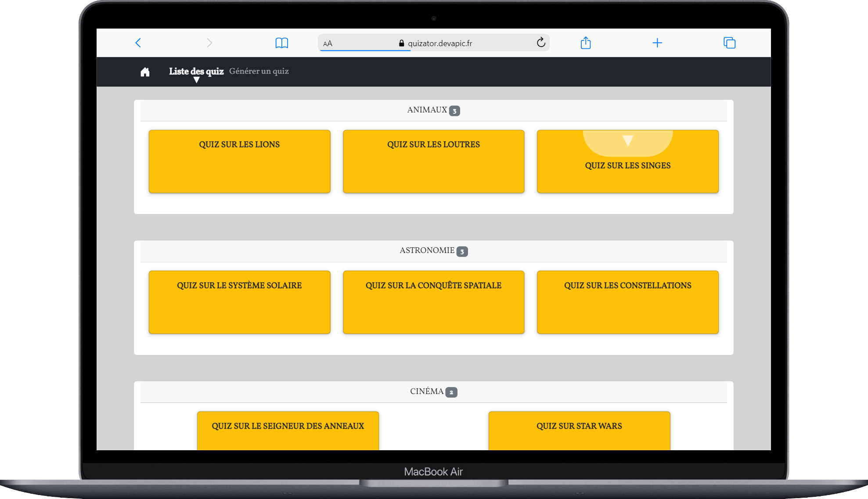Screen dimensions: 868x499
Task: Select Quiz sur Star Wars
Action: point(579,430)
